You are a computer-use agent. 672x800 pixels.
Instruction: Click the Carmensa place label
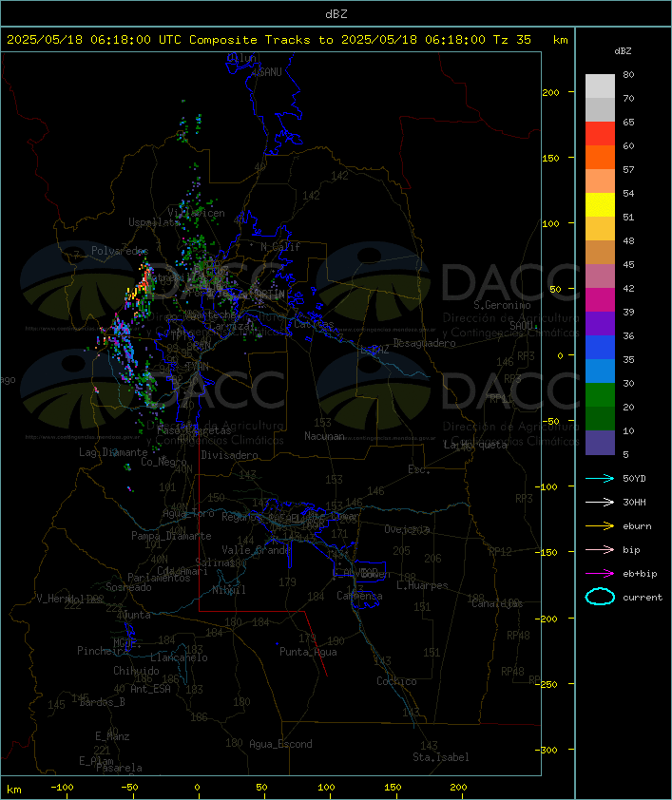359,596
